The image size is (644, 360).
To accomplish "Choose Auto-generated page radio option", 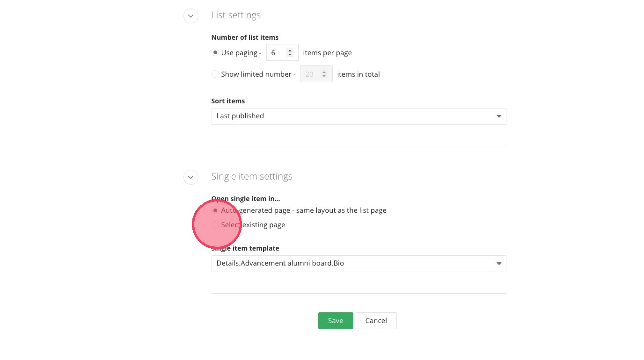I will (x=215, y=210).
